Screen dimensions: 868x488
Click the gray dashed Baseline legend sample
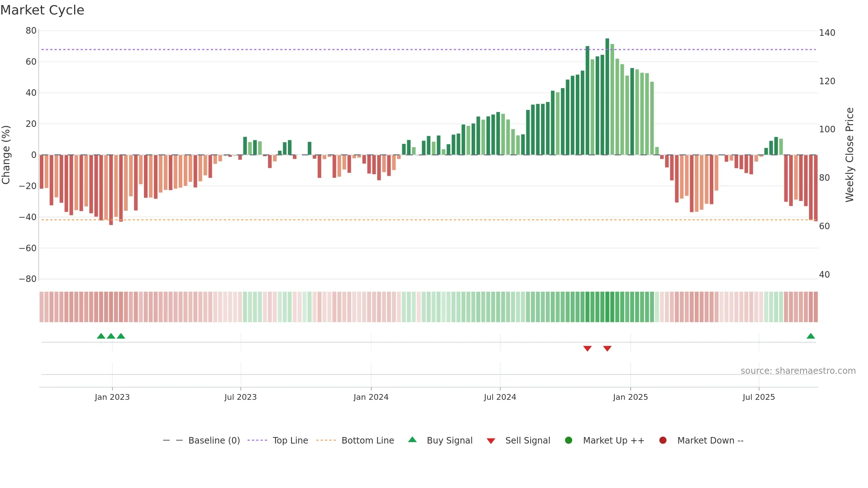click(x=173, y=440)
